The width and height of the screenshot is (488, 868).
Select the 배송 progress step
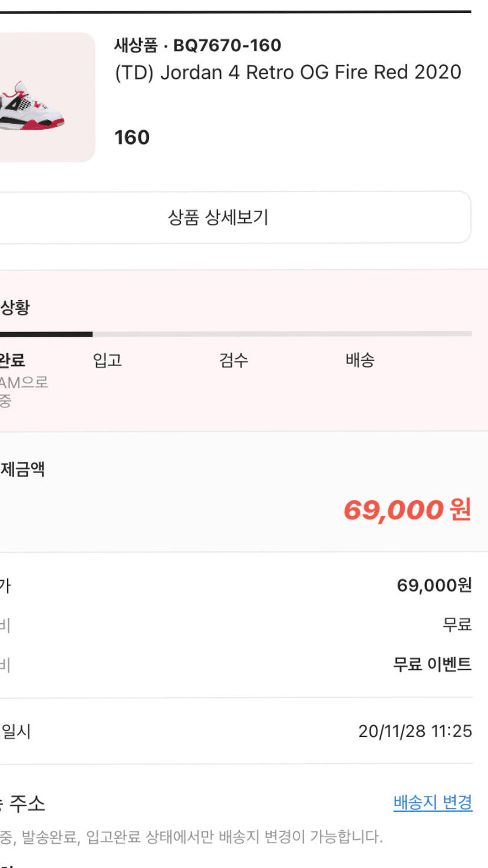tap(360, 360)
